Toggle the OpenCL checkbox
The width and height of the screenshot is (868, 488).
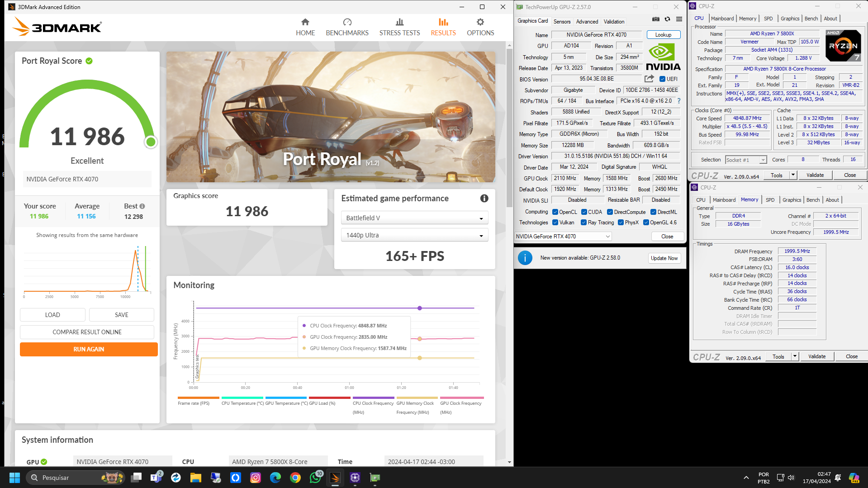[555, 212]
